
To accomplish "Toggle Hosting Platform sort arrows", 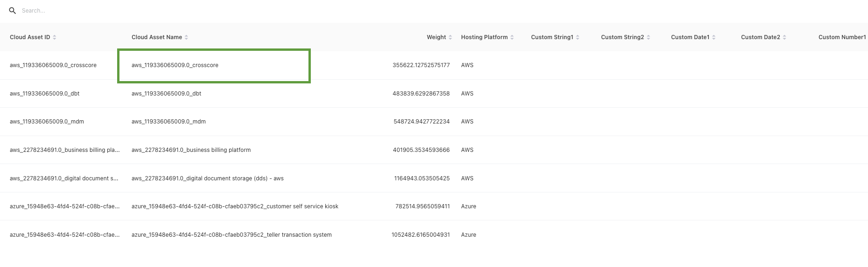I will [512, 37].
